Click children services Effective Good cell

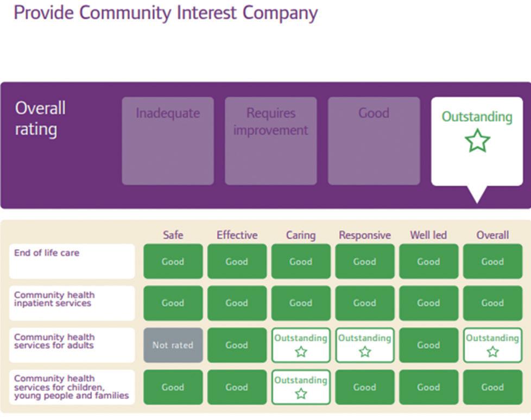[237, 387]
